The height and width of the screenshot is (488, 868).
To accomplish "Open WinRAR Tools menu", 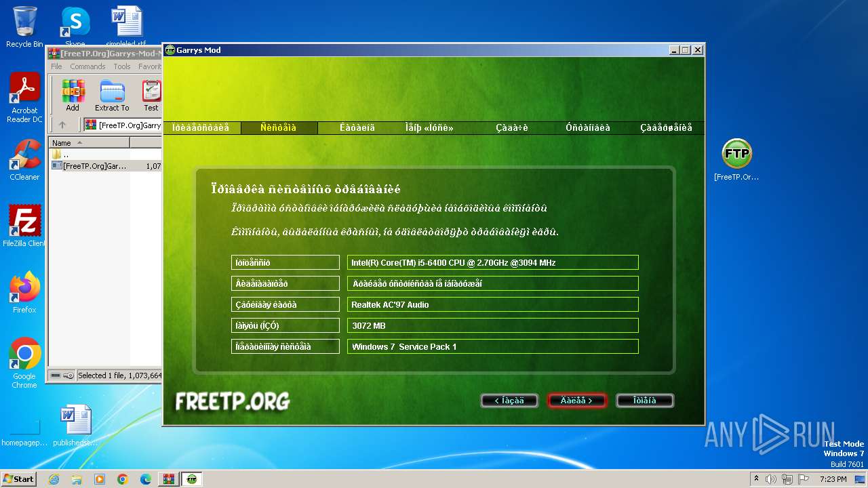I will (122, 66).
